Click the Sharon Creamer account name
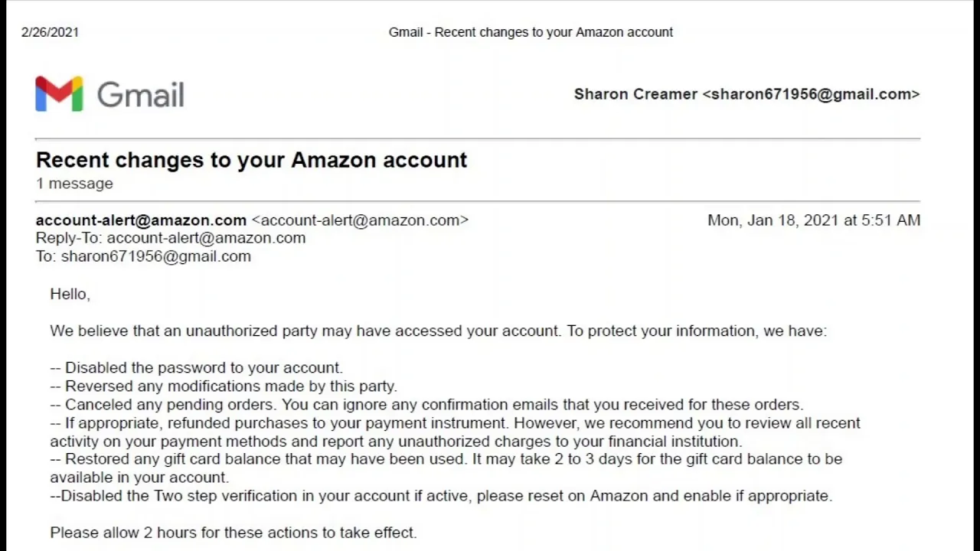The width and height of the screenshot is (980, 551). (x=635, y=94)
